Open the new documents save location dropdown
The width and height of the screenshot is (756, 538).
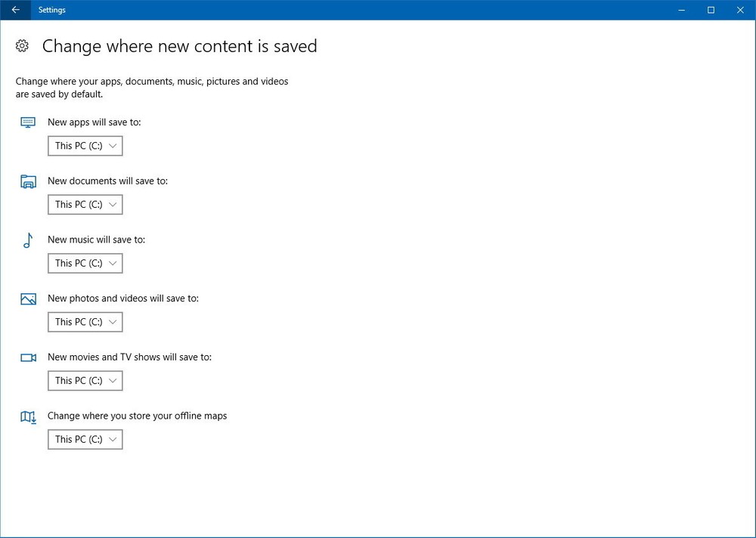(85, 205)
